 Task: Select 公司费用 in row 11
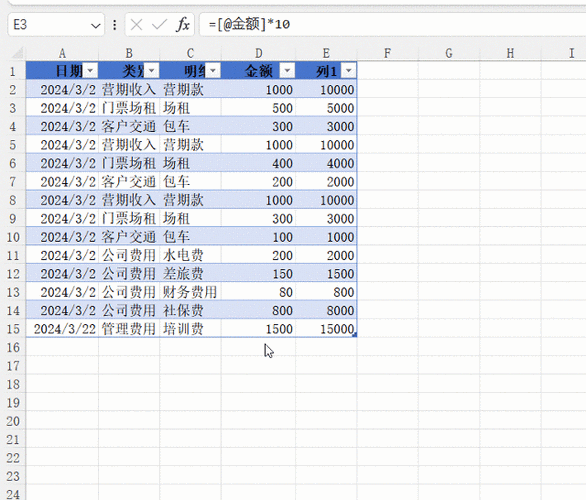pos(129,255)
